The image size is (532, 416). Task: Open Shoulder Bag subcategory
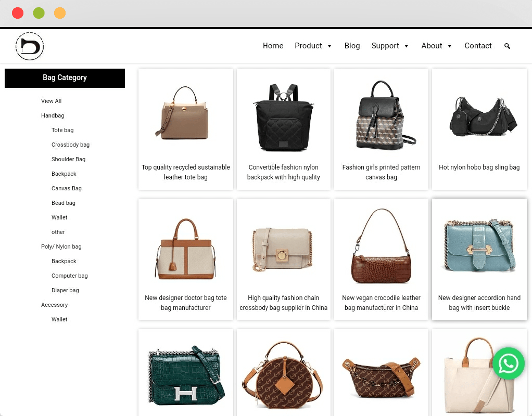68,159
